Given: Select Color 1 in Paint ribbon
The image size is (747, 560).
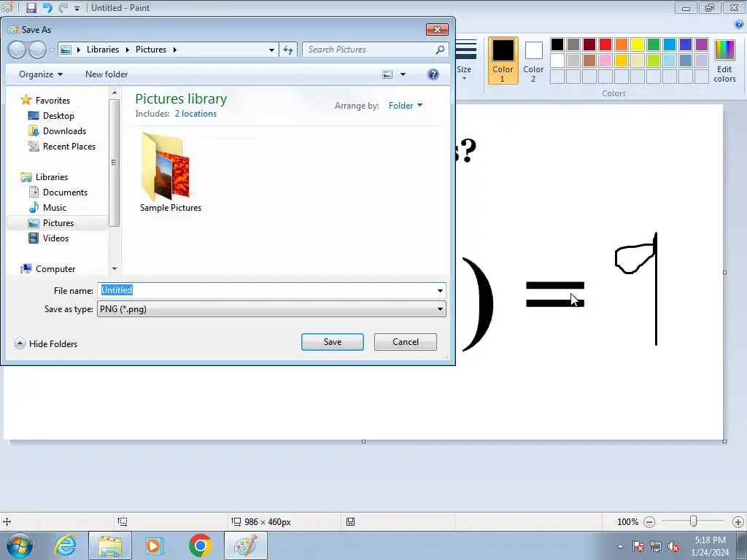Looking at the screenshot, I should pos(503,61).
